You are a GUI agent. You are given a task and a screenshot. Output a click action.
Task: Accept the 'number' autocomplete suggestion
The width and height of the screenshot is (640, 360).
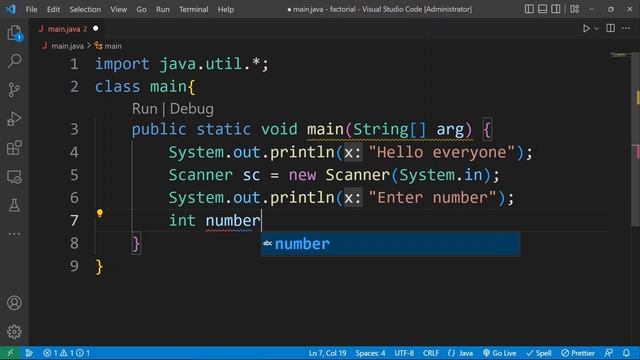(391, 244)
